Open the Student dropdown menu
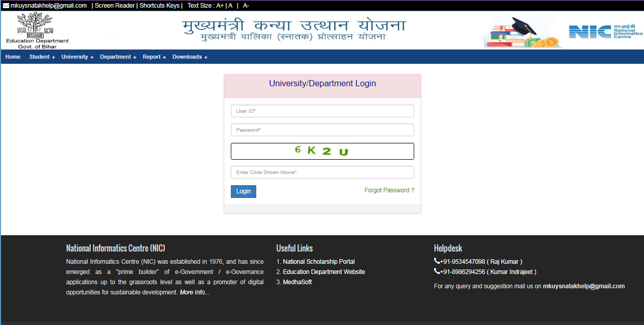This screenshot has width=644, height=325. tap(40, 57)
